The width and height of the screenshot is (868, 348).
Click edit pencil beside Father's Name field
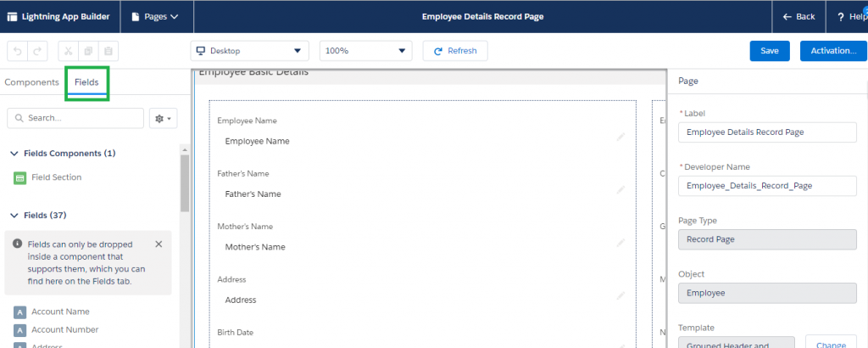620,190
